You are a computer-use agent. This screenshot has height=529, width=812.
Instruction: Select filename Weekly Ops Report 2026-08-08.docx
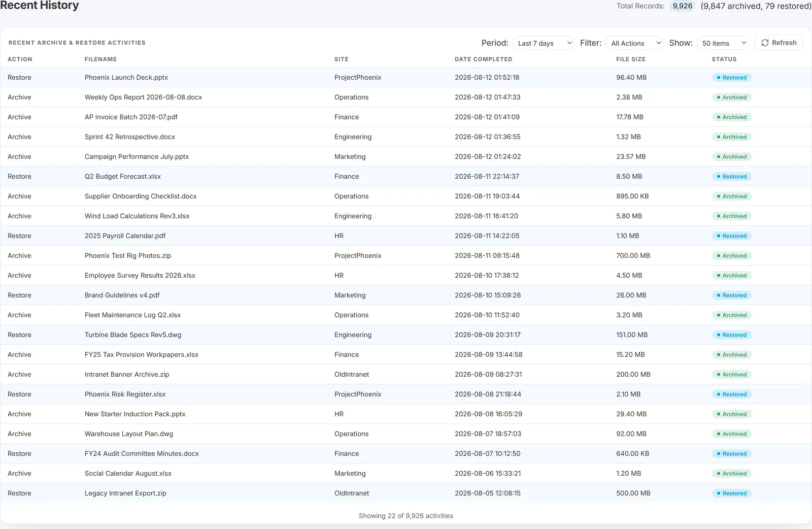[143, 97]
